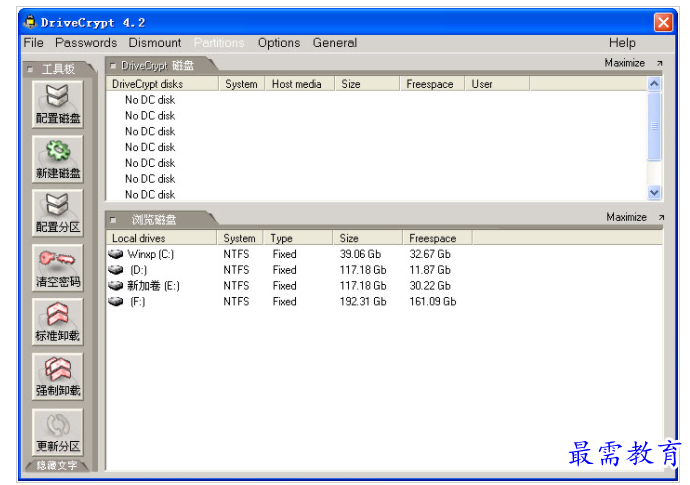Click the arrow icon beside upper Maximize

pos(659,63)
